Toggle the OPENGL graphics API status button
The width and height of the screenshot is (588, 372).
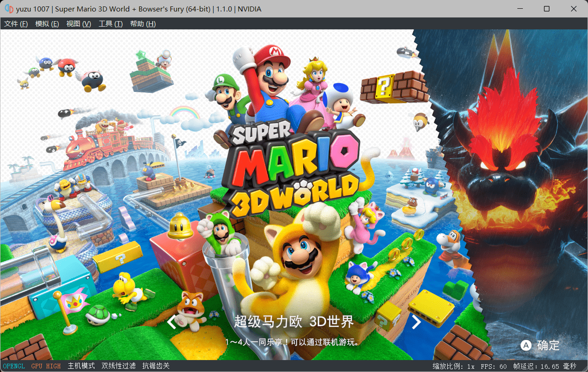[14, 366]
